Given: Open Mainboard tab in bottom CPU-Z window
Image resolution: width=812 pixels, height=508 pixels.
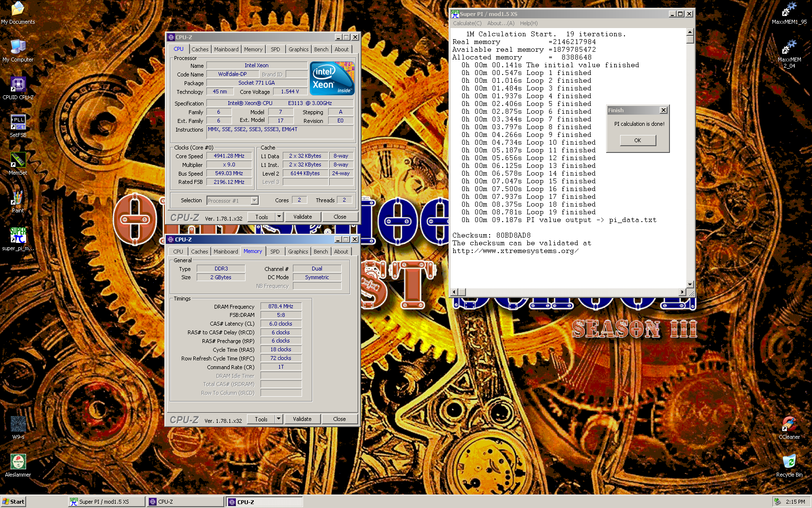Looking at the screenshot, I should click(x=226, y=252).
